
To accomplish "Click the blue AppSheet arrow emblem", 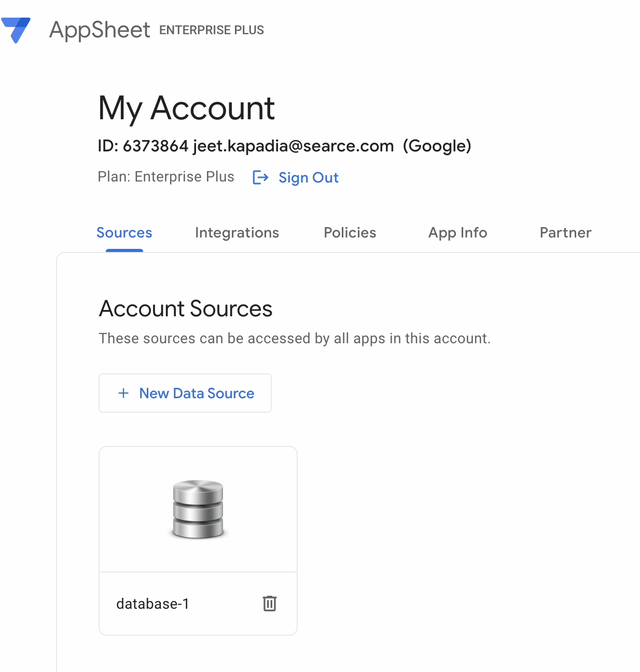I will click(x=17, y=30).
